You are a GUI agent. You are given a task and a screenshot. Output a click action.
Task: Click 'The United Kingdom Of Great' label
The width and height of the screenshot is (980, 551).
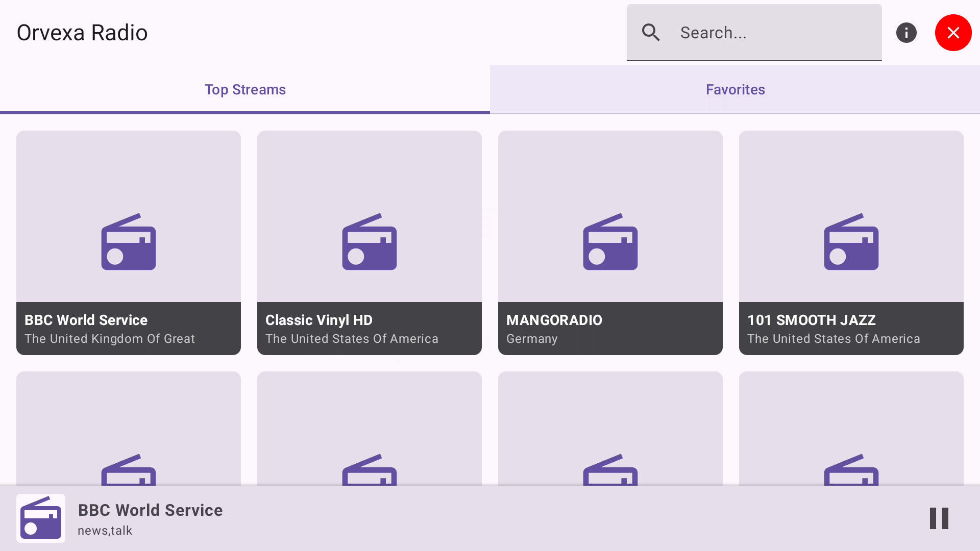click(110, 339)
